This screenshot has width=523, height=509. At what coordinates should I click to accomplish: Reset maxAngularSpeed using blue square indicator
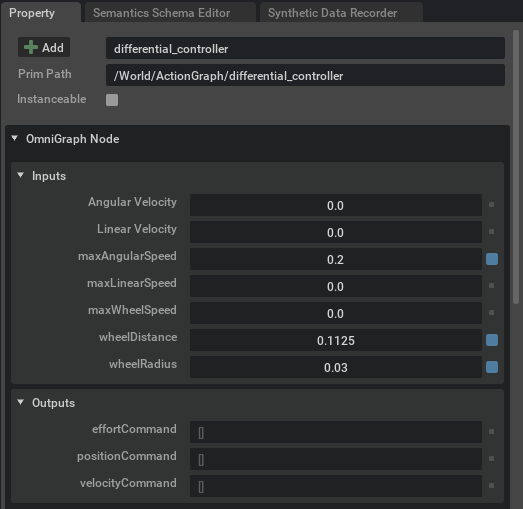coord(492,259)
